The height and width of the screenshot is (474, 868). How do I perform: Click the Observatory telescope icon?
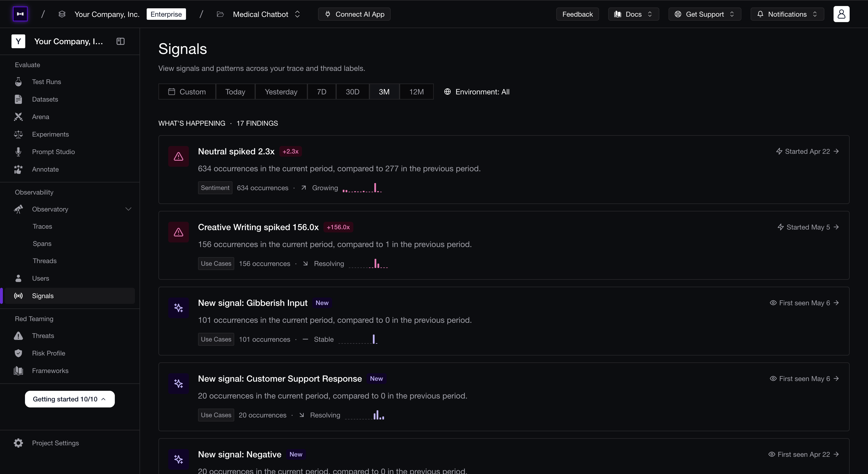click(19, 209)
